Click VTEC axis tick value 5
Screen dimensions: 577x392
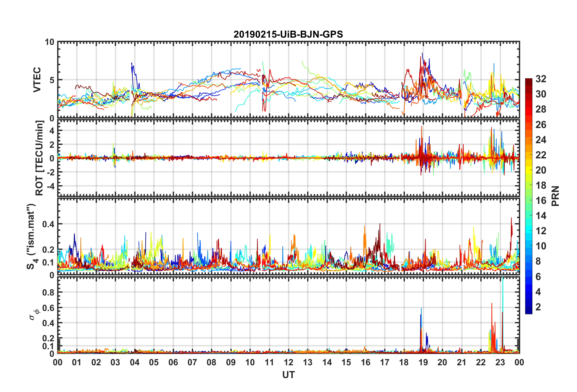point(52,80)
